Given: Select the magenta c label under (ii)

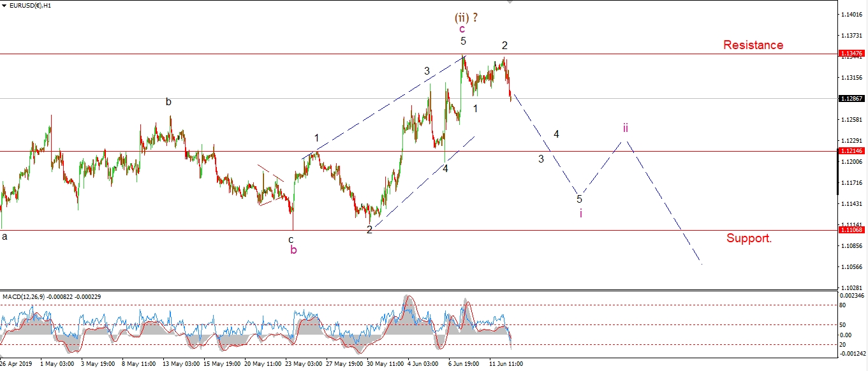Looking at the screenshot, I should click(462, 29).
